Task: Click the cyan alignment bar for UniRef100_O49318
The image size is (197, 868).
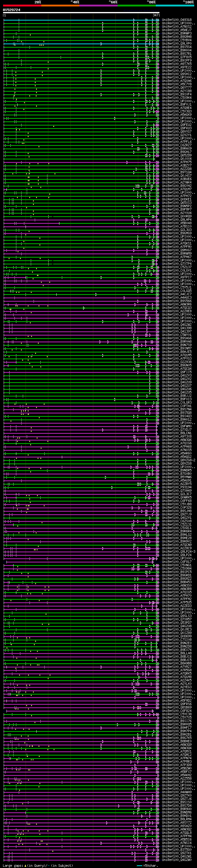Action: tap(81, 20)
